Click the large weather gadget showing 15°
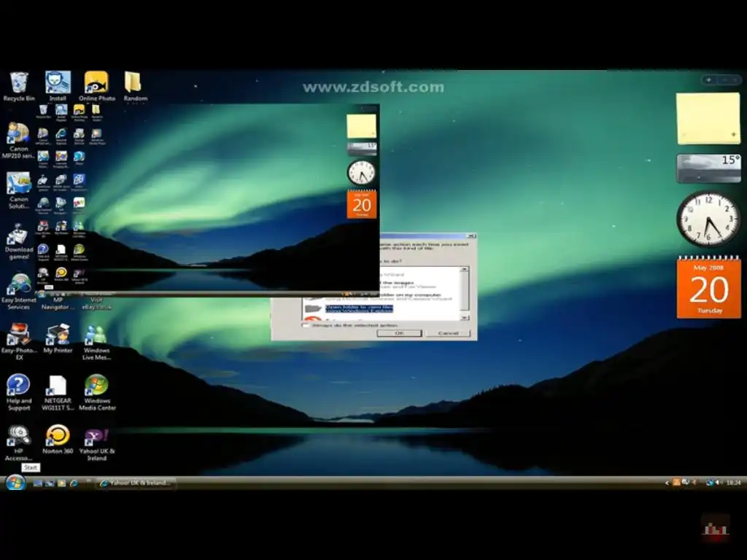Screen dimensions: 747x560 tap(709, 168)
